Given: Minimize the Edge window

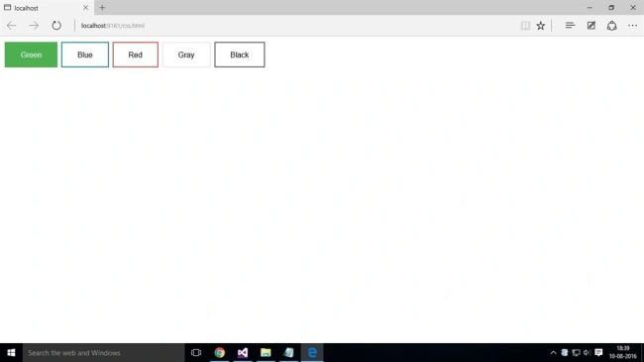Looking at the screenshot, I should (x=590, y=7).
